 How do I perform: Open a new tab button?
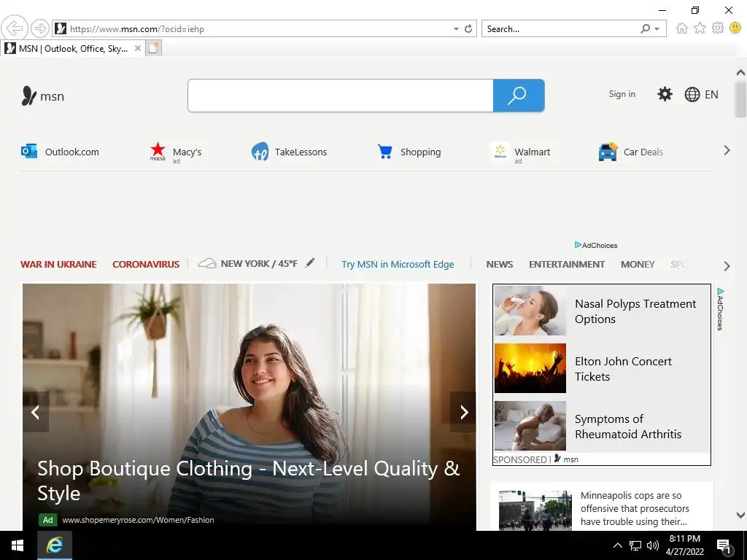pos(153,48)
